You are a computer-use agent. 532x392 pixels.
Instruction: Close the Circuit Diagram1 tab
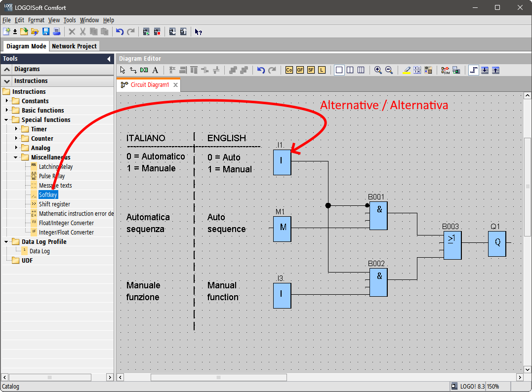(x=175, y=85)
